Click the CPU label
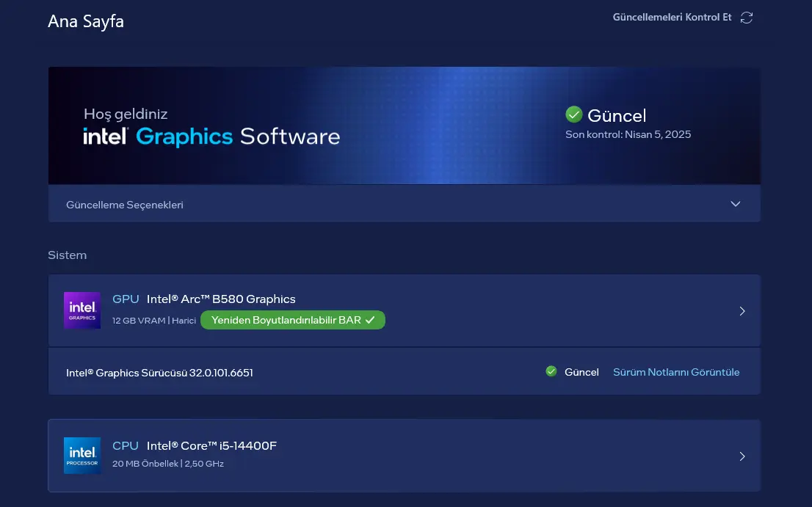The image size is (812, 507). [x=126, y=445]
